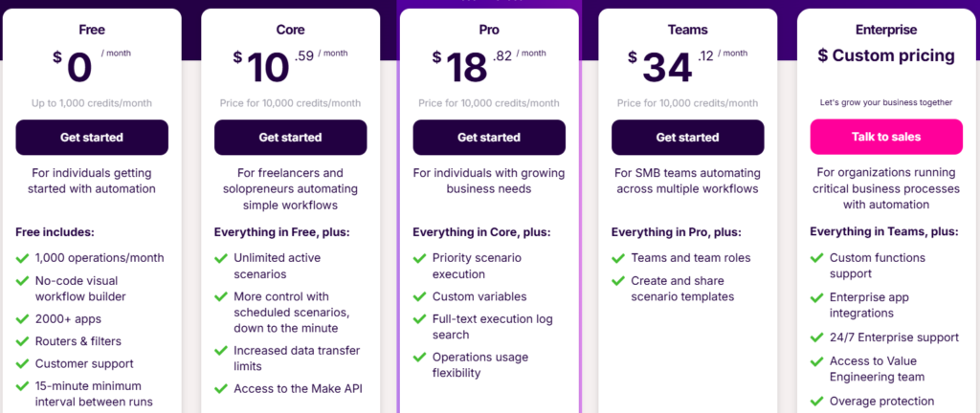The width and height of the screenshot is (980, 413).
Task: Click the checkmark icon for Customer support
Action: click(x=22, y=364)
